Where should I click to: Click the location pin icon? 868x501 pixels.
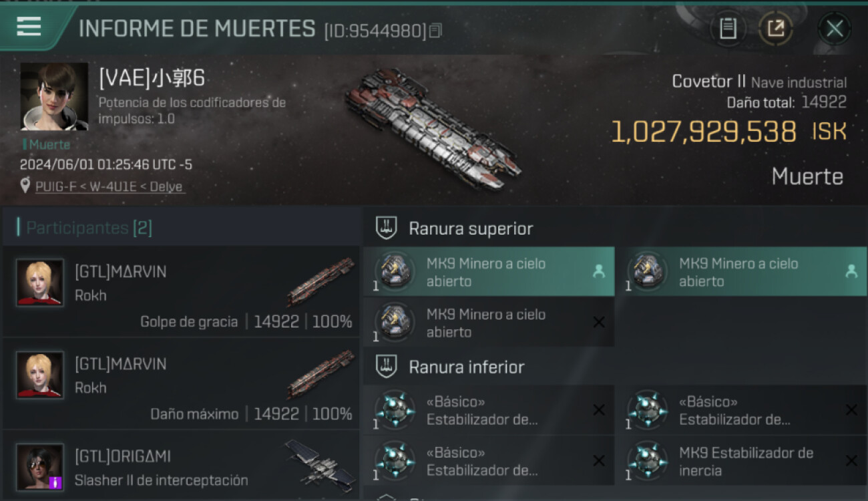(25, 186)
